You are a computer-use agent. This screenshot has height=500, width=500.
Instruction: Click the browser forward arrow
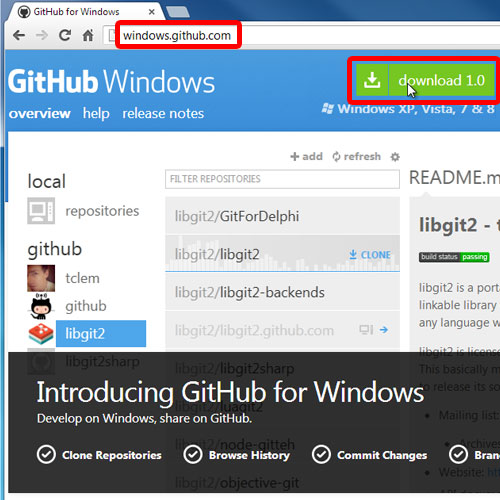coord(42,35)
